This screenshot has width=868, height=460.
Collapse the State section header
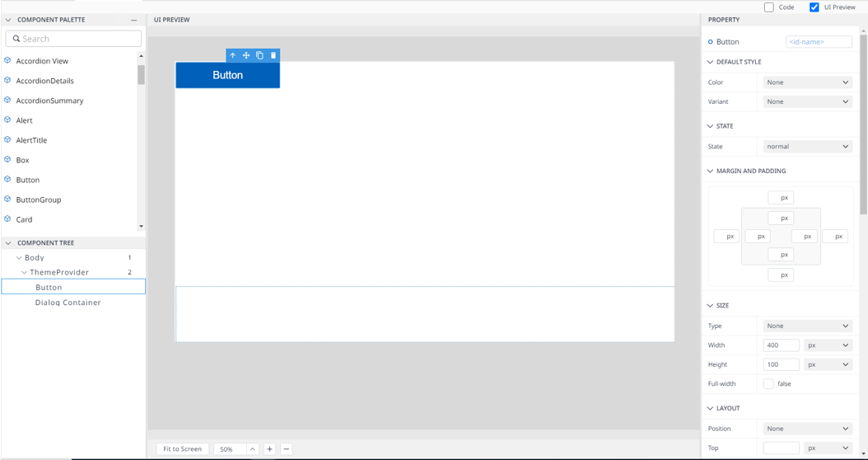[x=710, y=126]
